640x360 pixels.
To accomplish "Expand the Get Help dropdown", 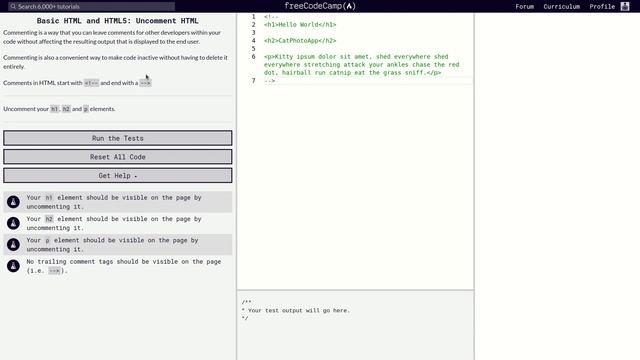I will pos(118,176).
